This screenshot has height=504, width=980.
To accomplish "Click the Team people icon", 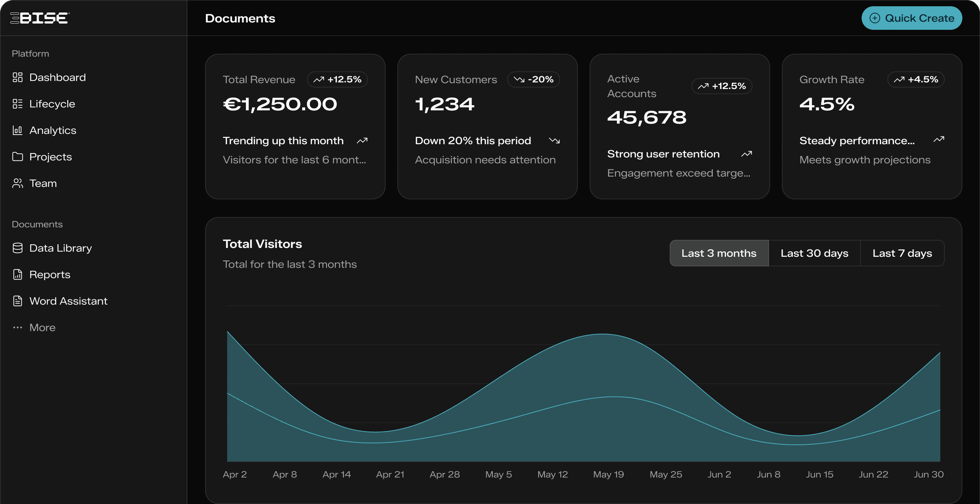I will pos(18,183).
